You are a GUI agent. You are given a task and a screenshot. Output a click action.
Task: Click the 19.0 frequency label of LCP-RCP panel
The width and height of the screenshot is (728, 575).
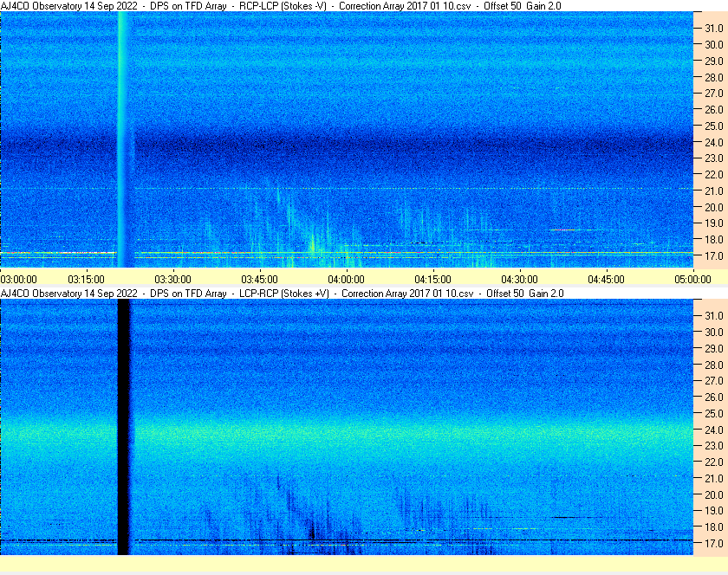[x=714, y=511]
